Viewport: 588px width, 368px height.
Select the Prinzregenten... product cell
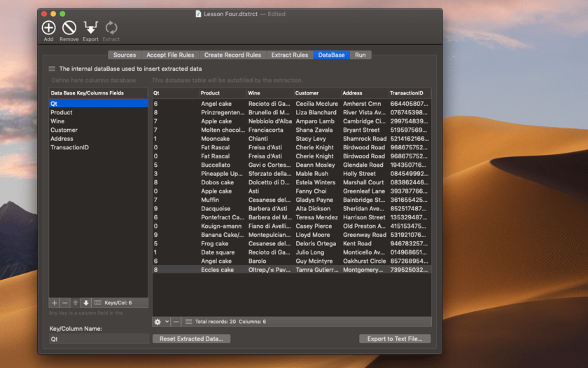[x=223, y=112]
